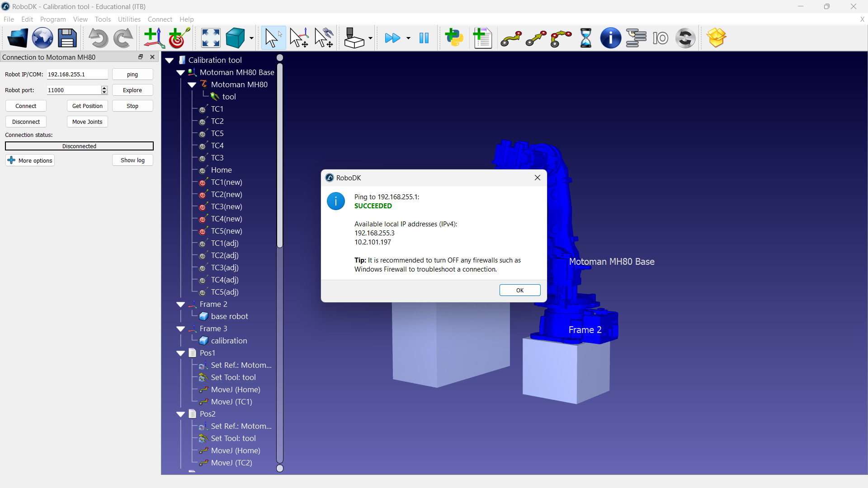Screen dimensions: 868x488
Task: Click the Robot IP/COM input field
Action: tap(77, 74)
